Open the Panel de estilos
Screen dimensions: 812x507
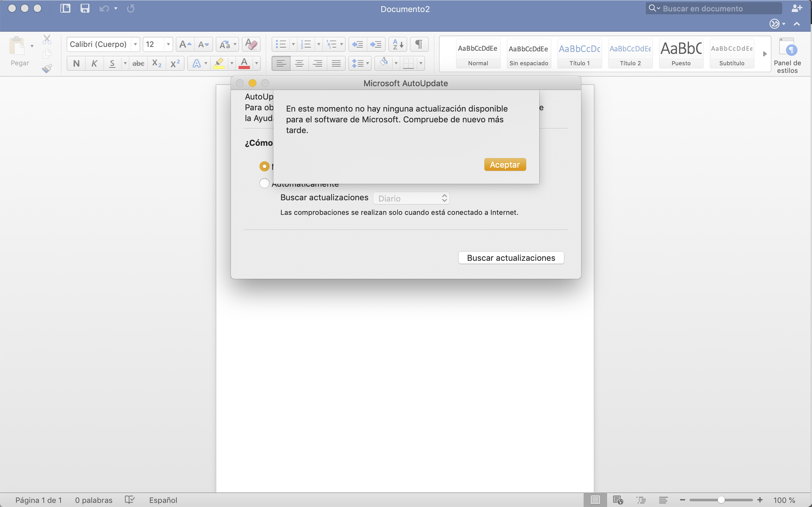pos(787,55)
